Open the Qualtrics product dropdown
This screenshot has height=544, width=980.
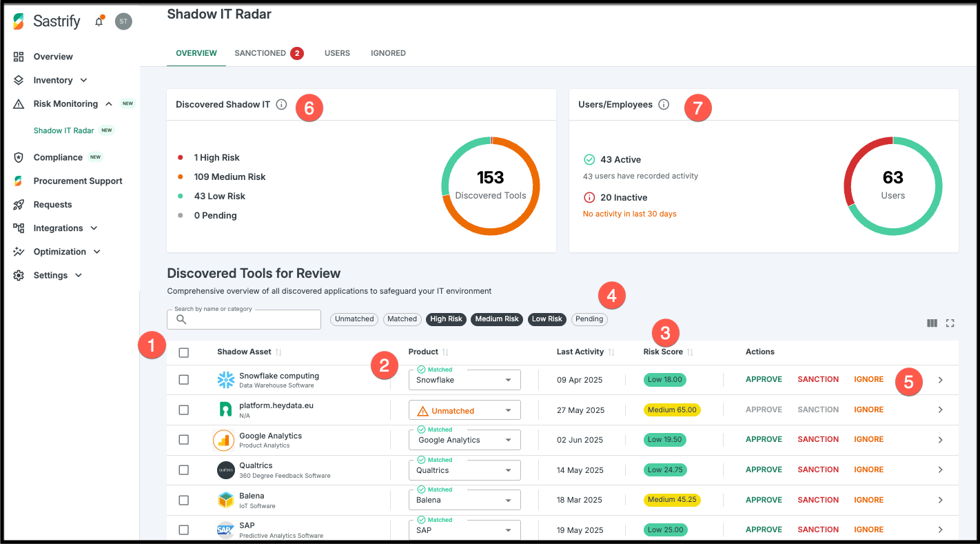(x=465, y=470)
